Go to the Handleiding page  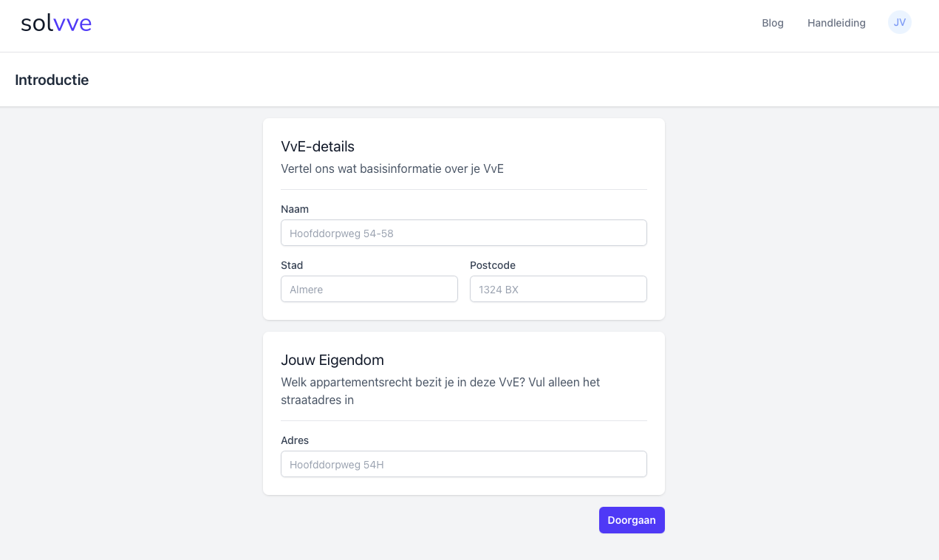tap(836, 23)
